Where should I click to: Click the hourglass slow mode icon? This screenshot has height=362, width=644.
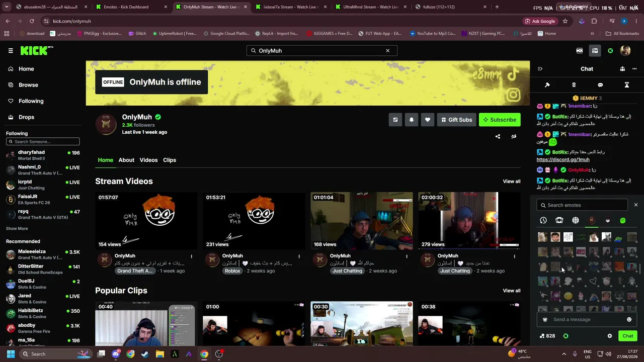627,85
